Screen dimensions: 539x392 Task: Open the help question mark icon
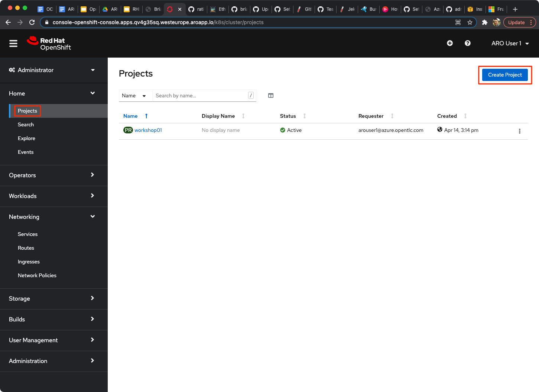(x=467, y=43)
